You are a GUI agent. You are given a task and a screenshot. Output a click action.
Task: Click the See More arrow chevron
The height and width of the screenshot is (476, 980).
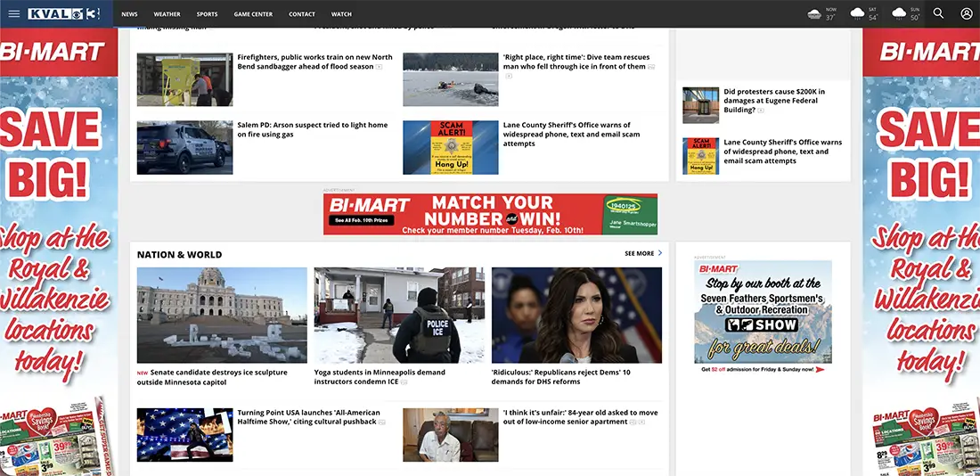(660, 253)
